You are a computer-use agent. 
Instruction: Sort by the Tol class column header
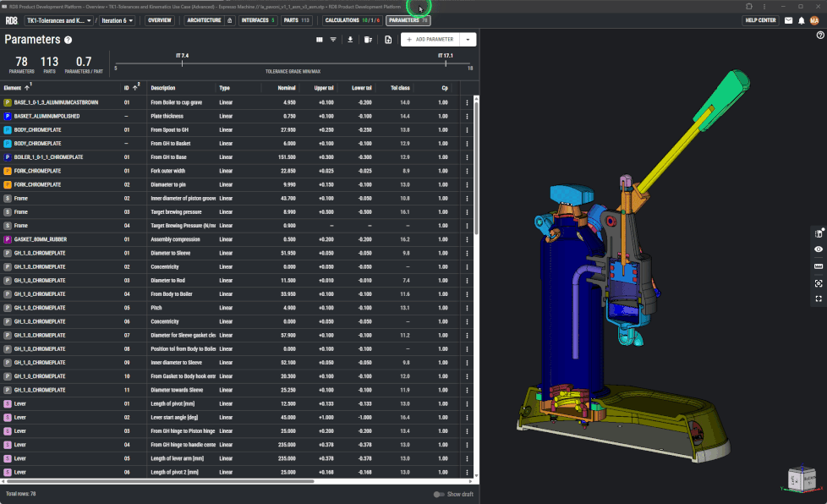(400, 88)
